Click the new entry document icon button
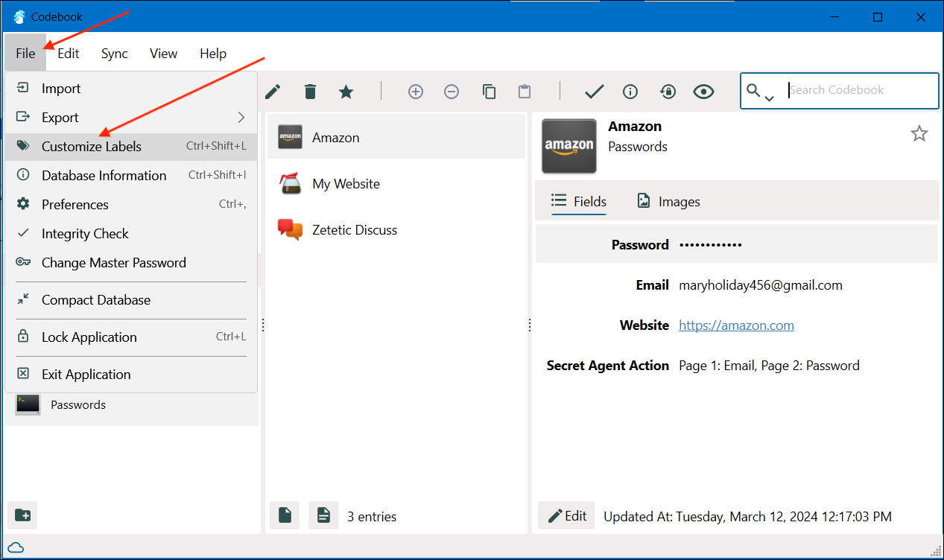The width and height of the screenshot is (944, 560). (x=285, y=515)
